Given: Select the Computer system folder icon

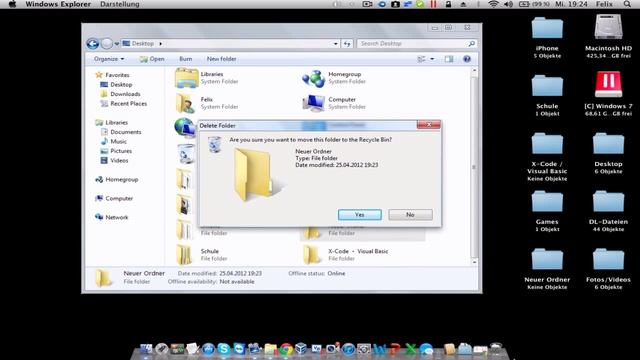Looking at the screenshot, I should pos(313,103).
